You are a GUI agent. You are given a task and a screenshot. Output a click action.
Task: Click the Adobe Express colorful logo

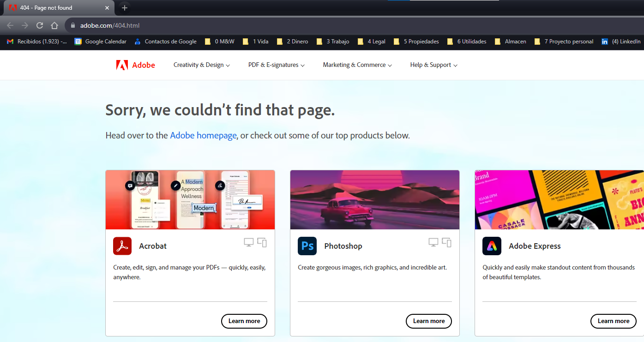[x=492, y=246]
